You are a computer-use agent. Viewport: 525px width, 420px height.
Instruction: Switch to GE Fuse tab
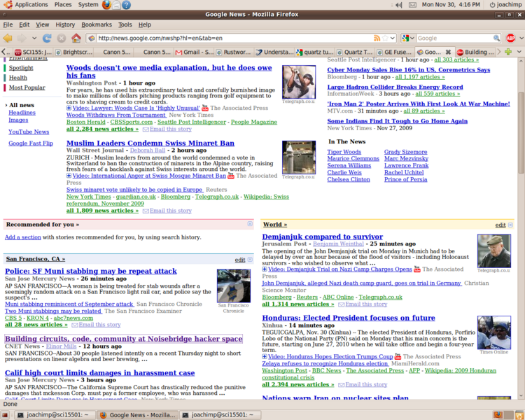[394, 52]
